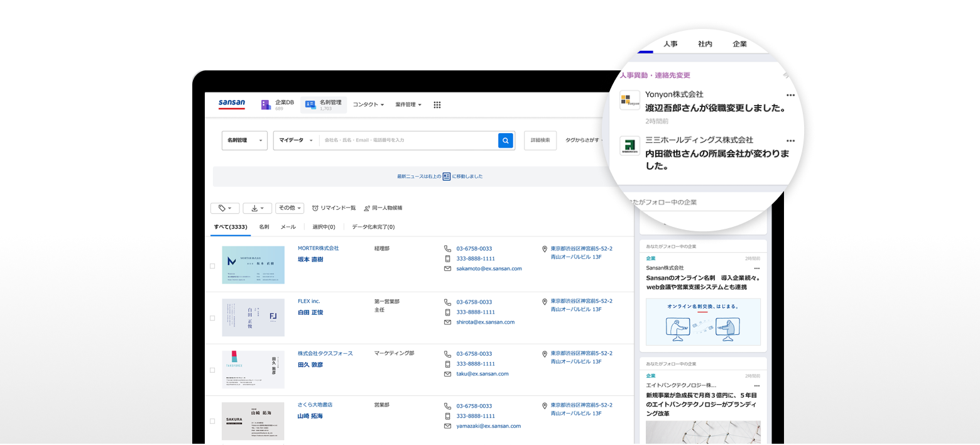This screenshot has height=445, width=980.
Task: Click phone icon in 田久 敦彦 row
Action: point(448,354)
